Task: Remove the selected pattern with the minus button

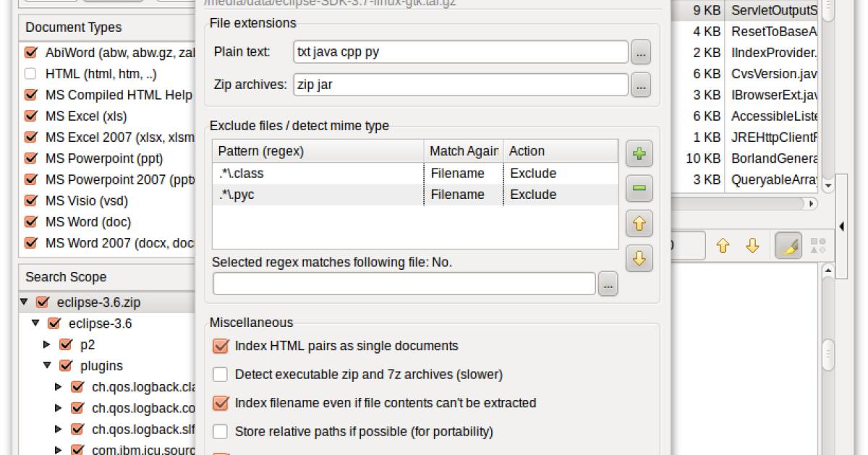Action: coord(639,188)
